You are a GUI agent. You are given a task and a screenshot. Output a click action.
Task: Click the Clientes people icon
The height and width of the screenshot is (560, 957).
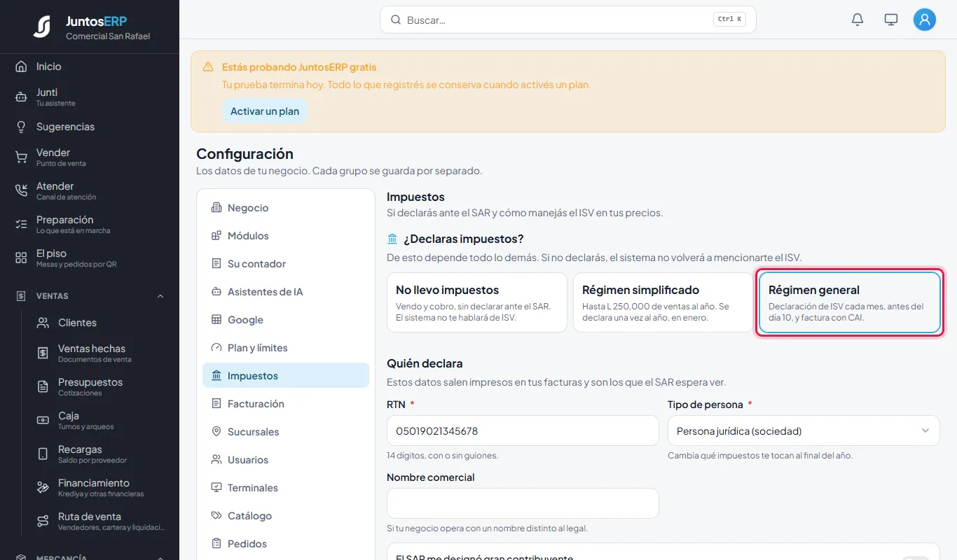(43, 323)
